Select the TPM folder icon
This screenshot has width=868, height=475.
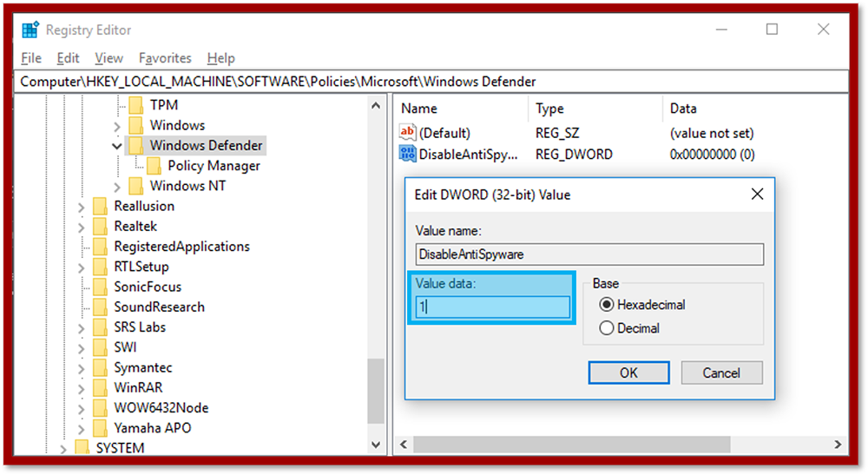click(x=135, y=104)
